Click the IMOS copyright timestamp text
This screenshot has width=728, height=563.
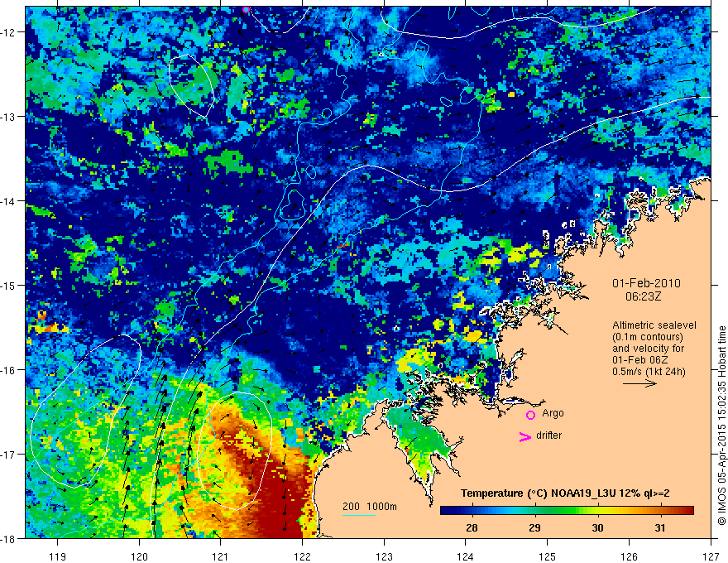click(721, 426)
